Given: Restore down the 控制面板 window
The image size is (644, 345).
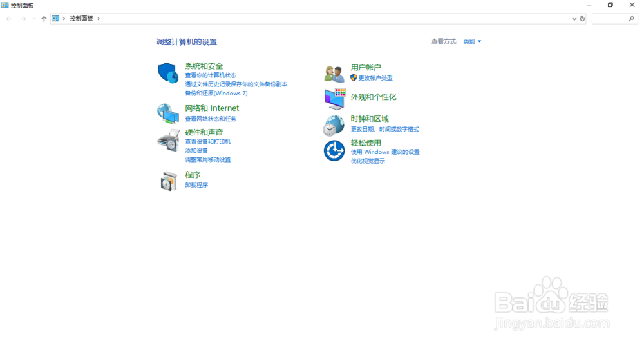Looking at the screenshot, I should (611, 5).
